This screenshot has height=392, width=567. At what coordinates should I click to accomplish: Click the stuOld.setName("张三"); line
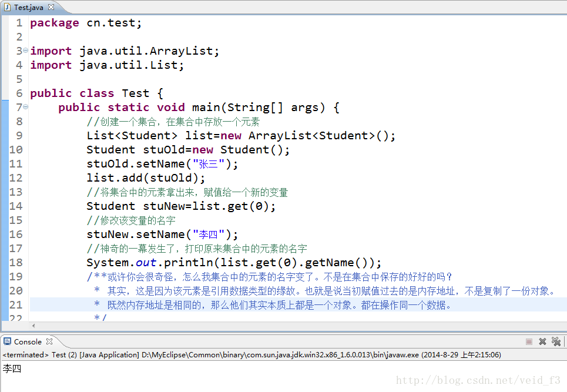(162, 164)
